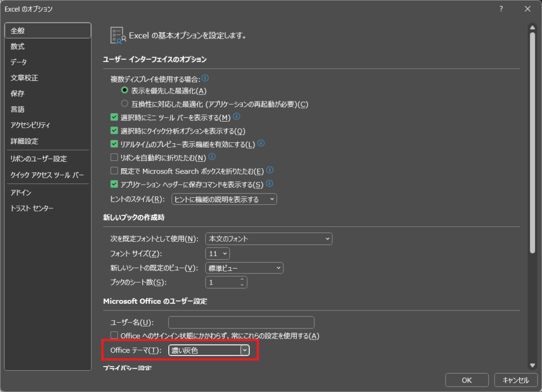
Task: Click the help question mark icon
Action: point(501,9)
